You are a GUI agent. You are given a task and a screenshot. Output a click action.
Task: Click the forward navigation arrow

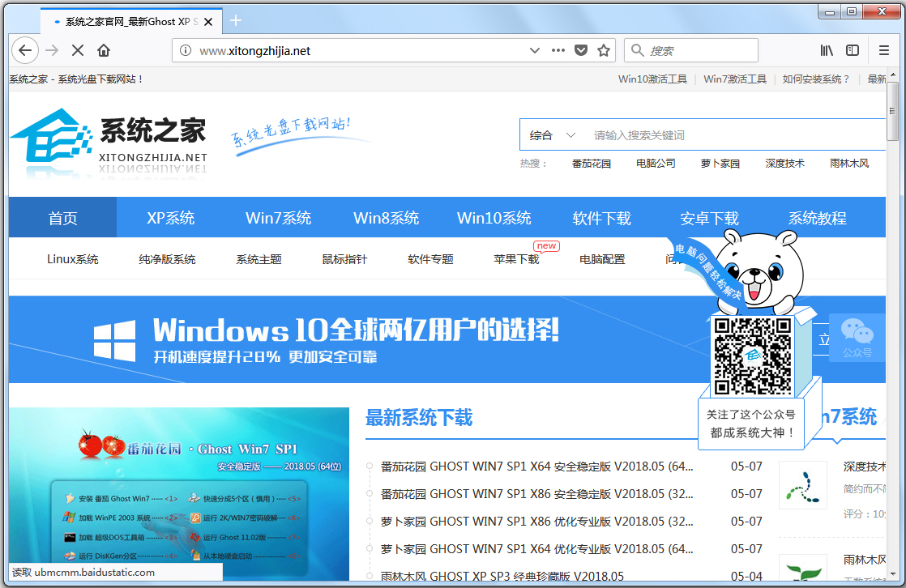point(52,50)
